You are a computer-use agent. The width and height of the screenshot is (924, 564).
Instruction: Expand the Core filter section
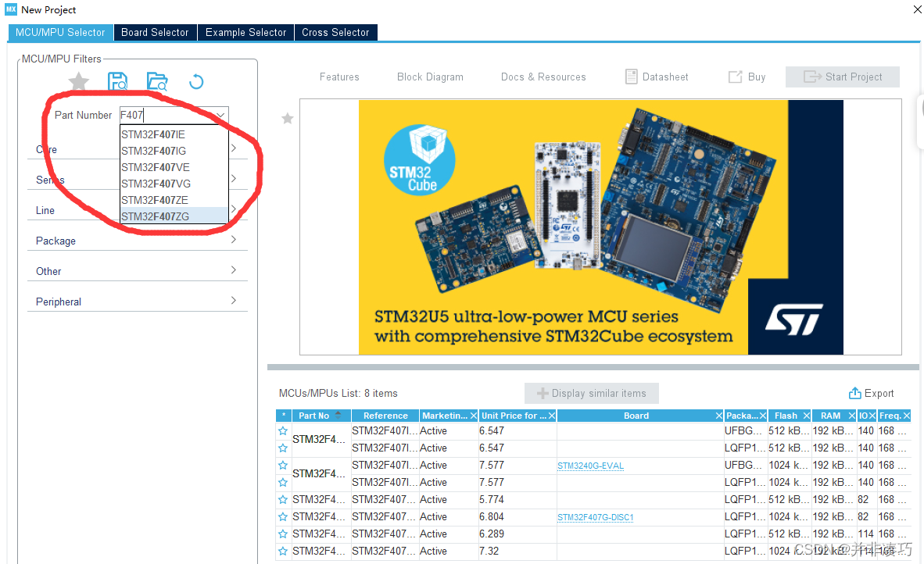click(x=234, y=148)
